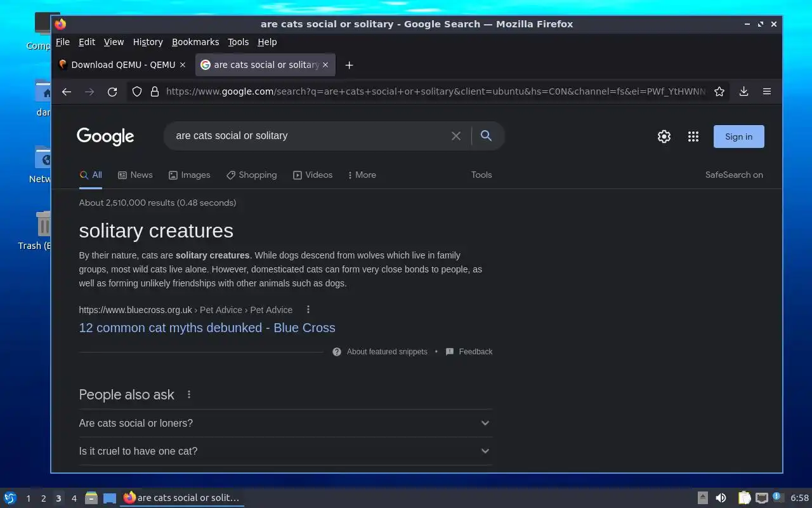Click the network tray icon
Image resolution: width=812 pixels, height=508 pixels.
(x=762, y=498)
